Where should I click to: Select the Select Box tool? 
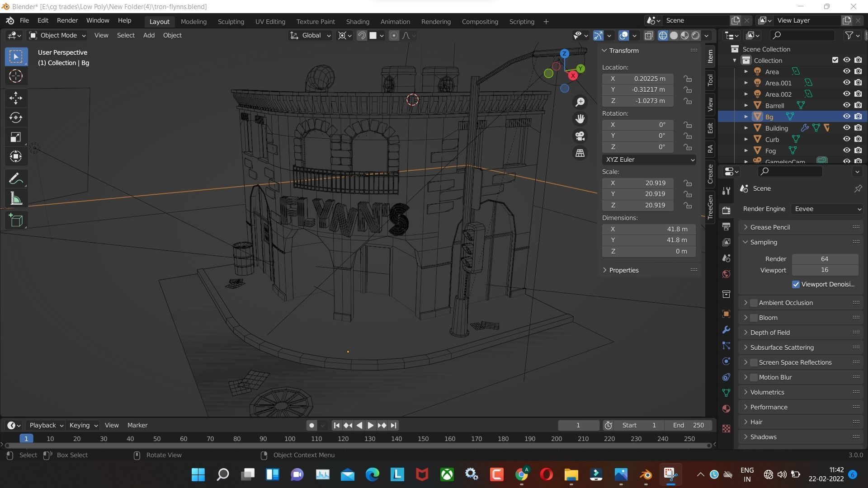[16, 56]
